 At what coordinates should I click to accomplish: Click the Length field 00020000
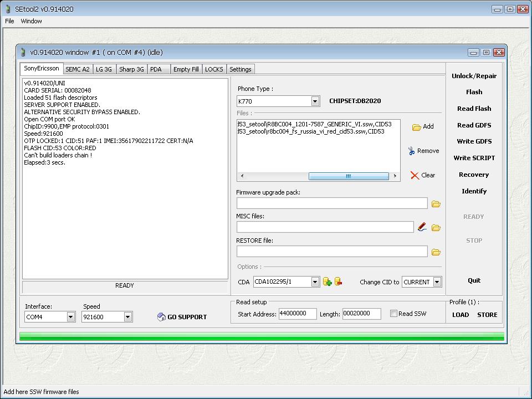[361, 314]
